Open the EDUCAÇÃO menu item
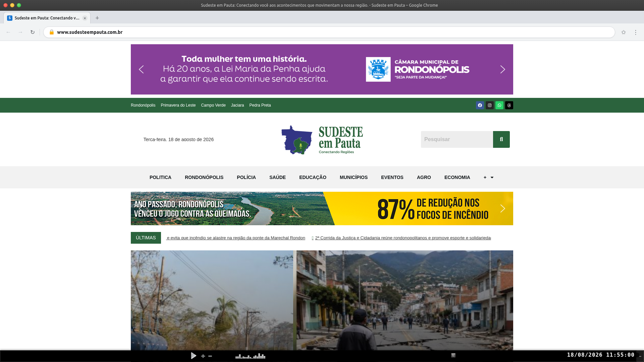Image resolution: width=644 pixels, height=362 pixels. [x=313, y=177]
